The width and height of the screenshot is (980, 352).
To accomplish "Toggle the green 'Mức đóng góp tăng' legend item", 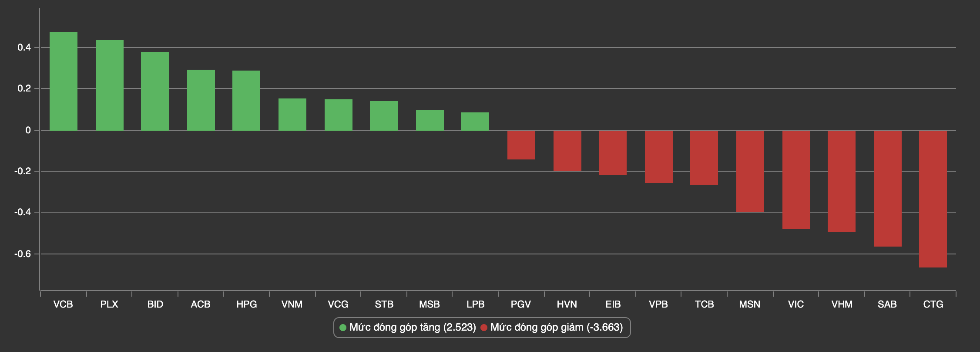I will [407, 327].
